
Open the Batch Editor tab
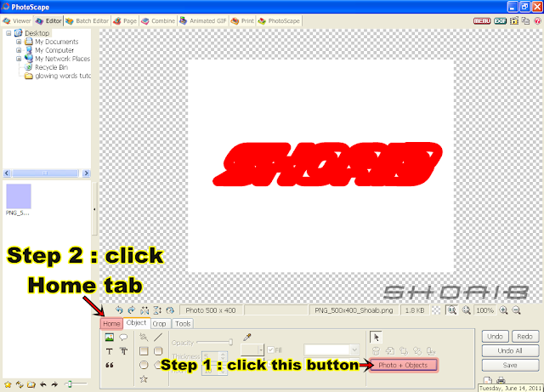coord(88,20)
